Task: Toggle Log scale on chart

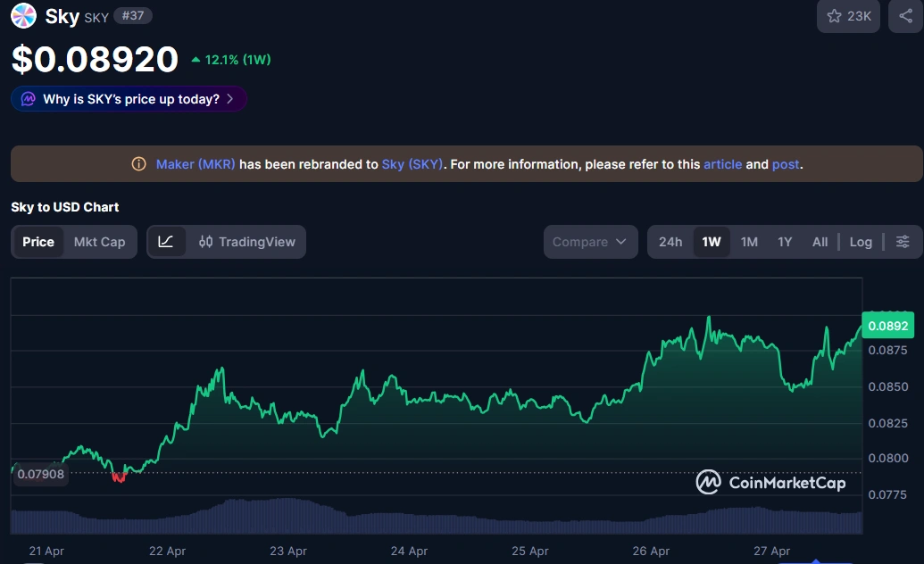Action: tap(861, 242)
